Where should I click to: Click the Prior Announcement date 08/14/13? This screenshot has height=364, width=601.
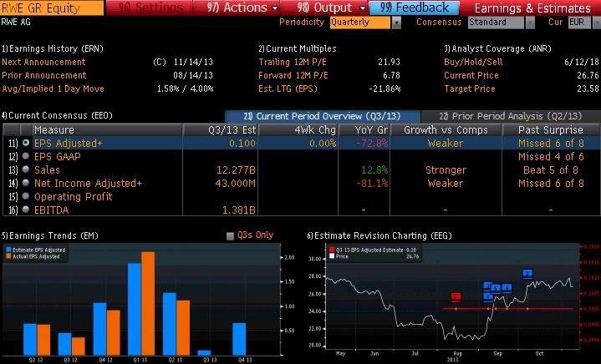tap(193, 75)
